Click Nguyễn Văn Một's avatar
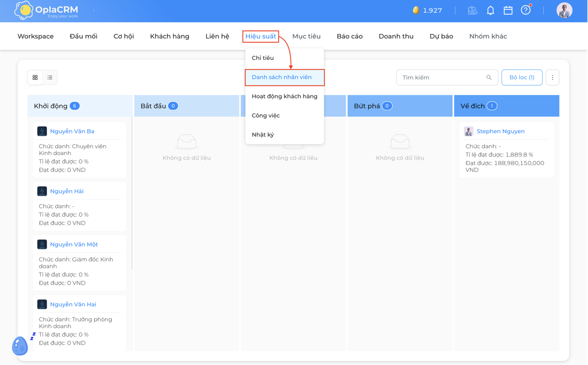Viewport: 588px width, 365px height. click(42, 244)
